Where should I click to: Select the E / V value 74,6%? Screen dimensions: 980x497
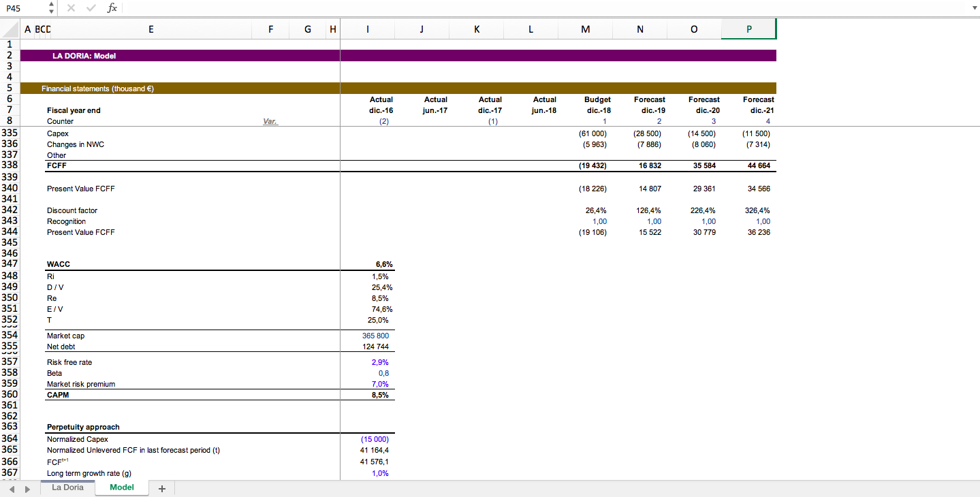pyautogui.click(x=382, y=309)
